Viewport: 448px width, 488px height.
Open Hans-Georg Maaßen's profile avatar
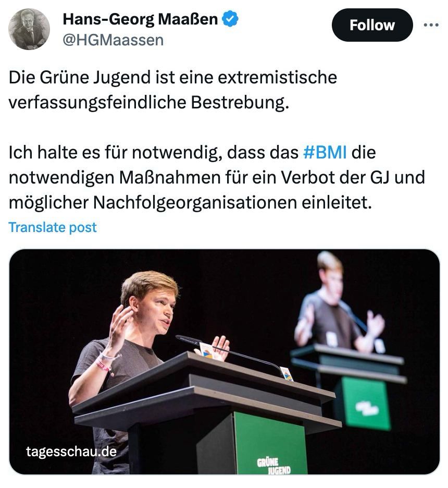tap(29, 29)
